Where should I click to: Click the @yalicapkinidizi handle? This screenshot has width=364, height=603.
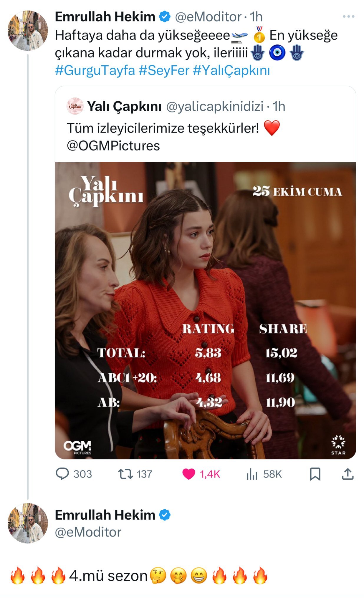(215, 106)
